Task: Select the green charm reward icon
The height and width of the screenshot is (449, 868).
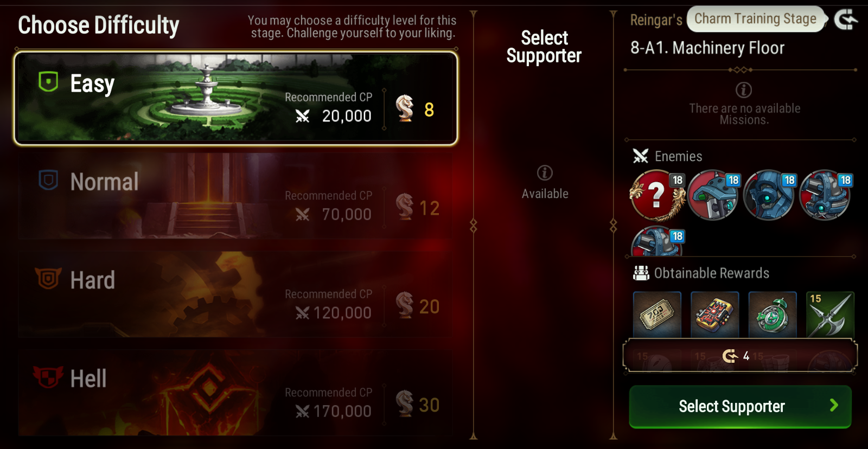Action: [773, 315]
